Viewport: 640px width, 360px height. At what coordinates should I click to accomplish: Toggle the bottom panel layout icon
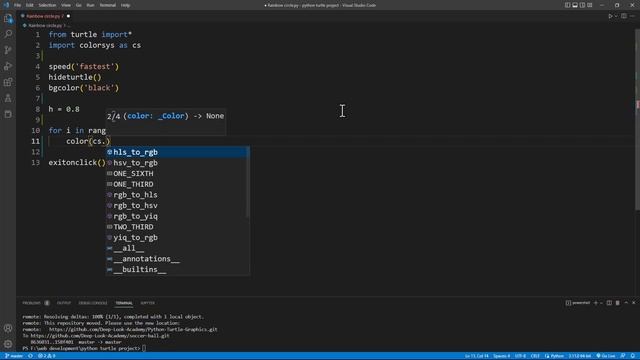575,5
